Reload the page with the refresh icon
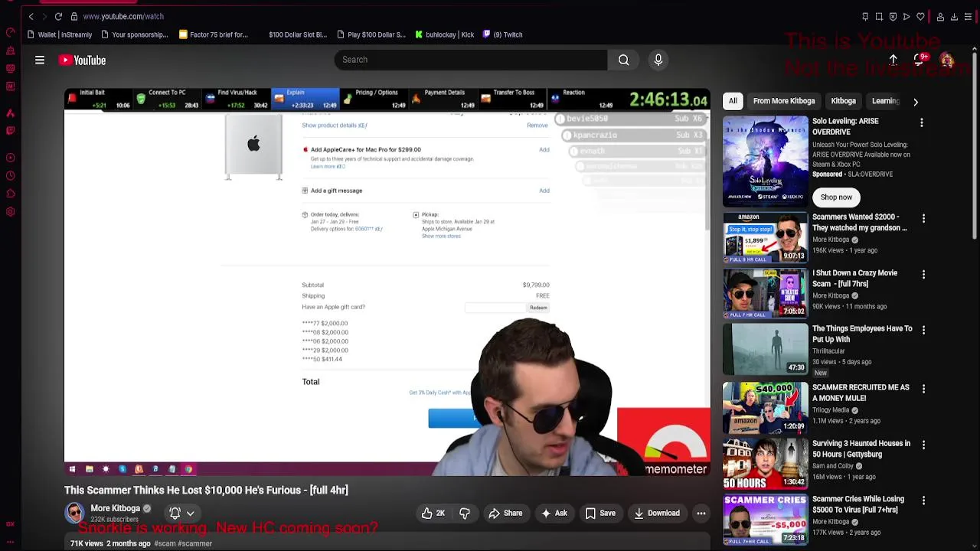 pyautogui.click(x=58, y=16)
